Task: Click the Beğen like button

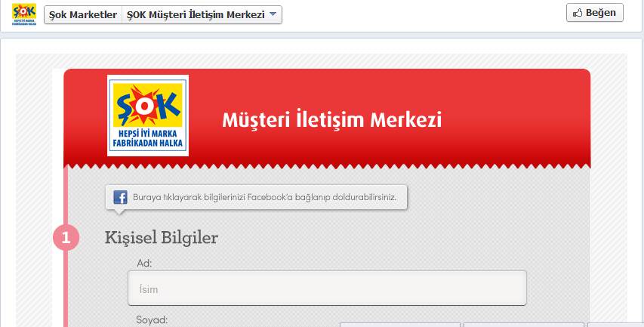Action: click(x=595, y=13)
